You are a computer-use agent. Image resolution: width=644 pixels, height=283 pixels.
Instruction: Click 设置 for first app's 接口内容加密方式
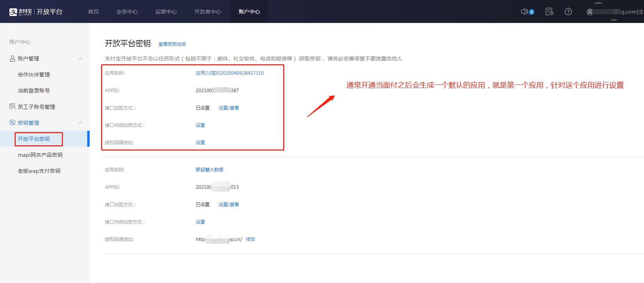tap(200, 125)
